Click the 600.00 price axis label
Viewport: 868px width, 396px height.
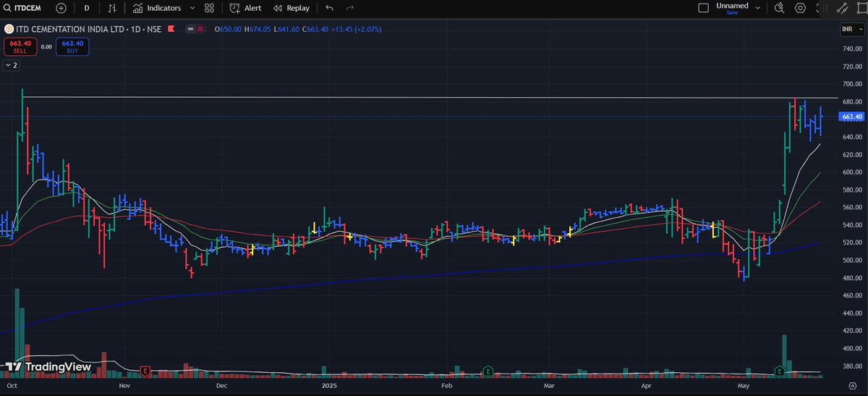852,172
